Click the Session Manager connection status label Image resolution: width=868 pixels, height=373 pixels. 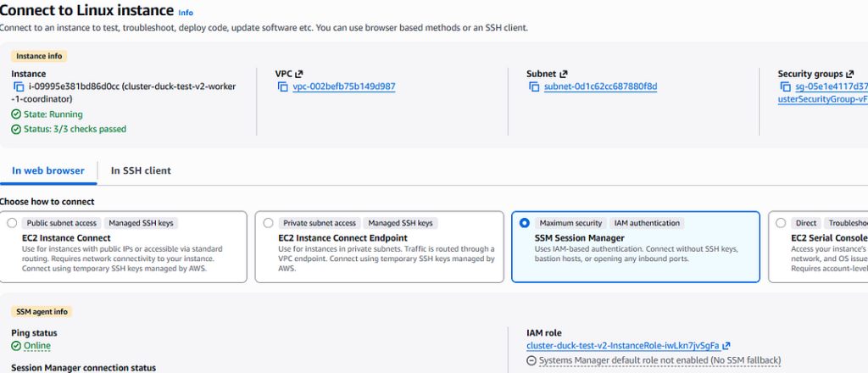(84, 367)
